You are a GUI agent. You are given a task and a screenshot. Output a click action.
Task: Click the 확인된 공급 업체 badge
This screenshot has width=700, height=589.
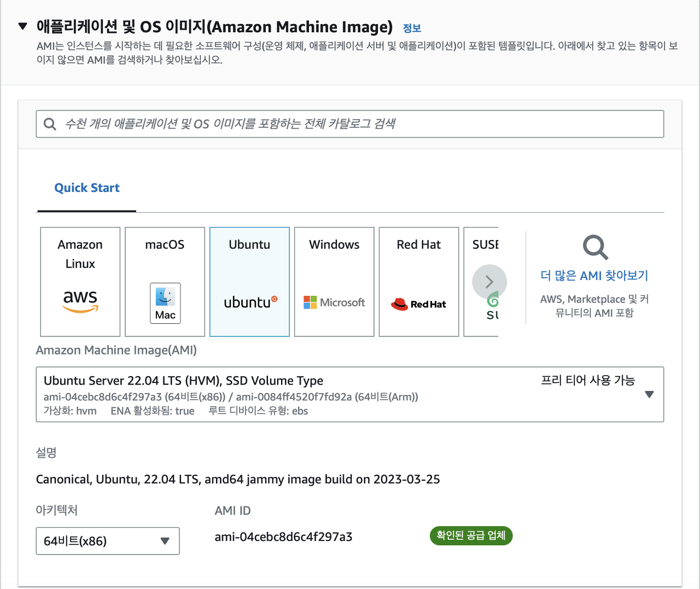471,535
